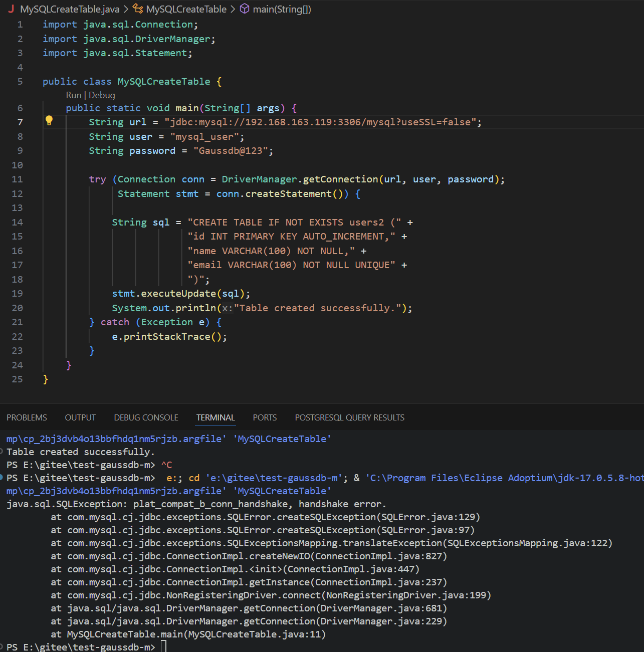Select the TERMINAL tab
Image resolution: width=644 pixels, height=652 pixels.
pos(216,417)
